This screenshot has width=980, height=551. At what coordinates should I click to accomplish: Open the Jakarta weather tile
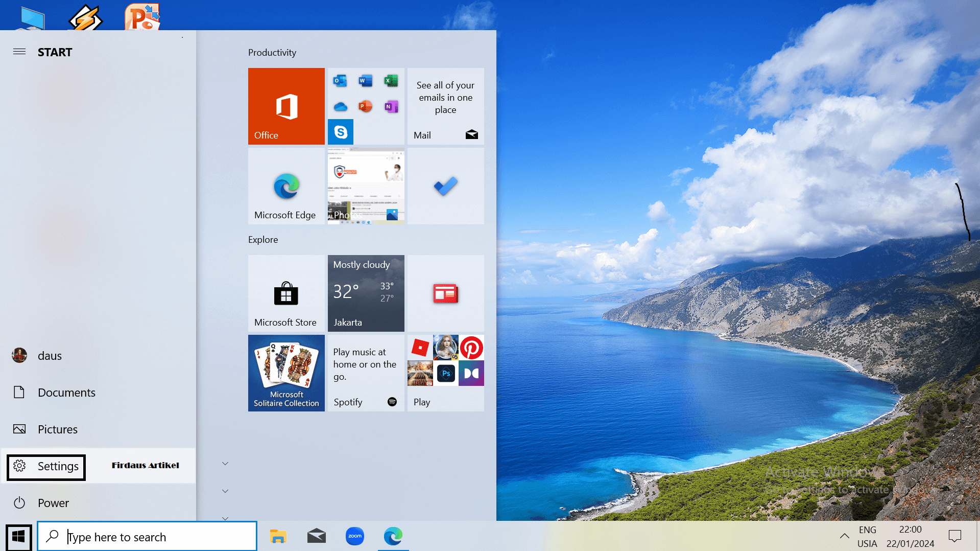click(x=366, y=293)
